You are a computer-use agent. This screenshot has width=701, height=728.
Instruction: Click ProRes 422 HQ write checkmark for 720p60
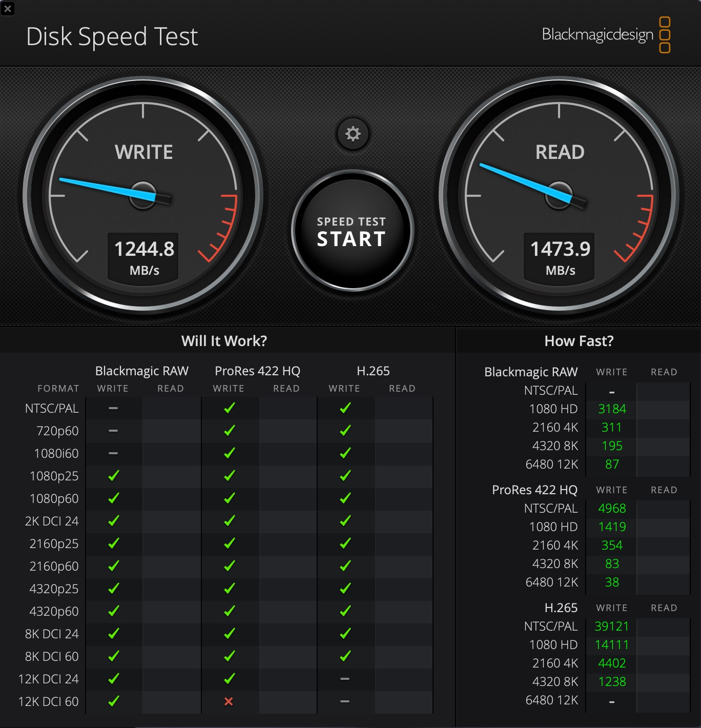click(x=229, y=431)
